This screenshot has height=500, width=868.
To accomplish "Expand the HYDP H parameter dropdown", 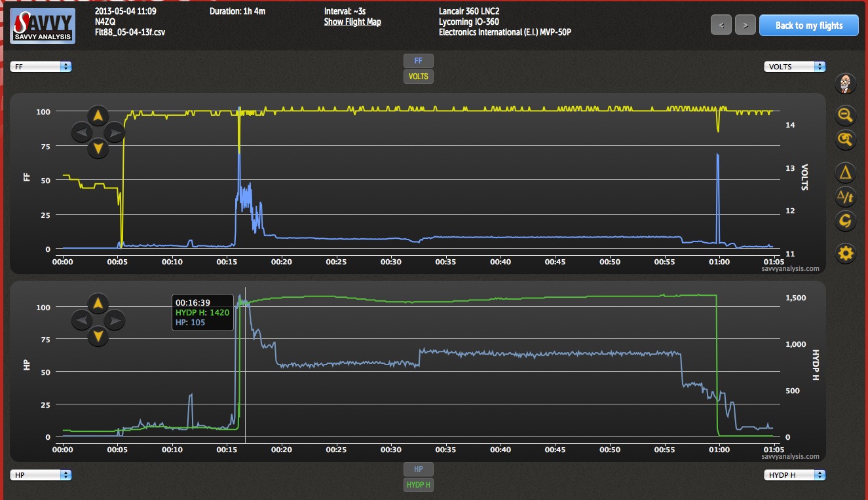I will click(x=794, y=475).
